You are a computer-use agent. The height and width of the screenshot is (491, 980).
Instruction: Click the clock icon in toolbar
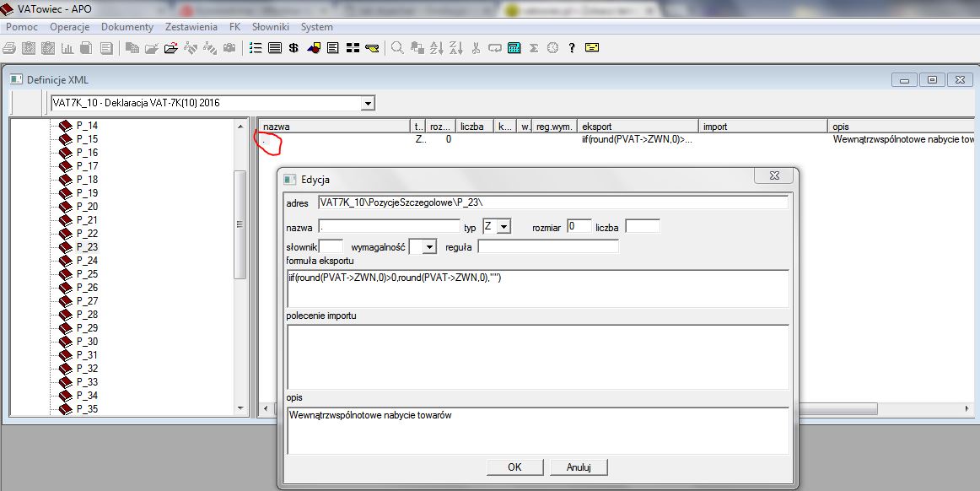pyautogui.click(x=552, y=48)
